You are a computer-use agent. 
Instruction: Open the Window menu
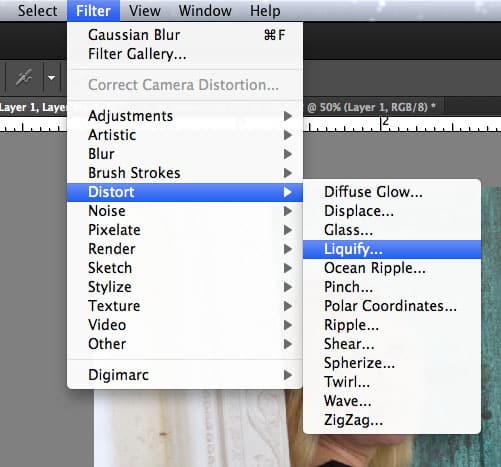pos(205,11)
